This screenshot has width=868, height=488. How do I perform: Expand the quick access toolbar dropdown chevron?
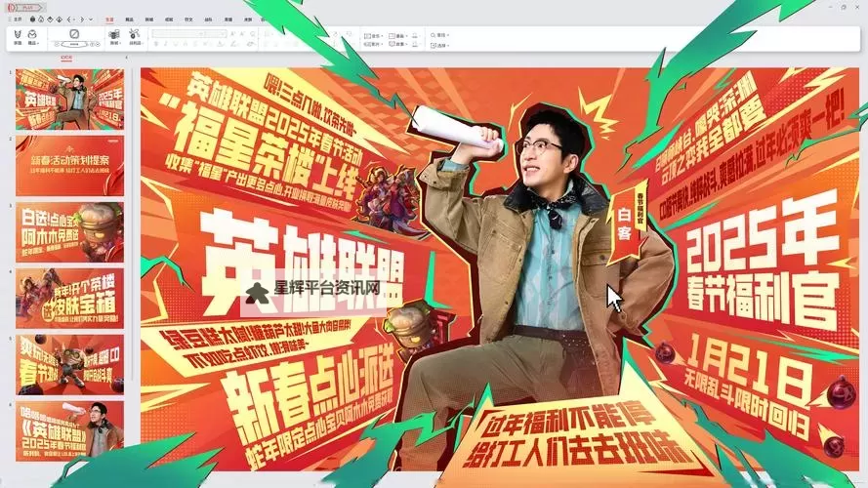tap(91, 20)
